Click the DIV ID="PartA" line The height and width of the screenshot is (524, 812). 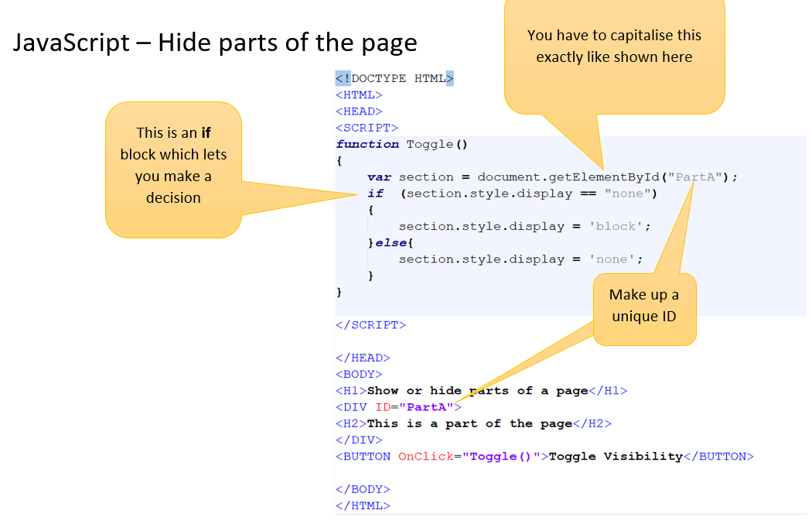pyautogui.click(x=397, y=407)
